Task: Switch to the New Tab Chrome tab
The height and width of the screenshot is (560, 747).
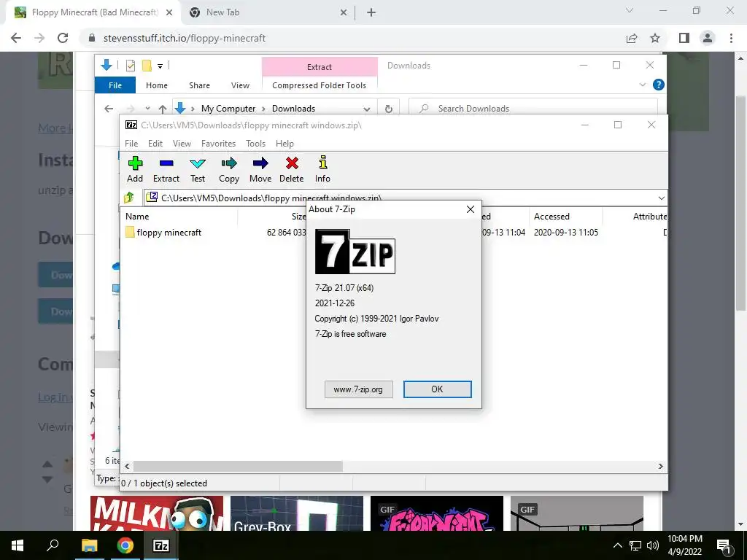Action: [x=222, y=12]
